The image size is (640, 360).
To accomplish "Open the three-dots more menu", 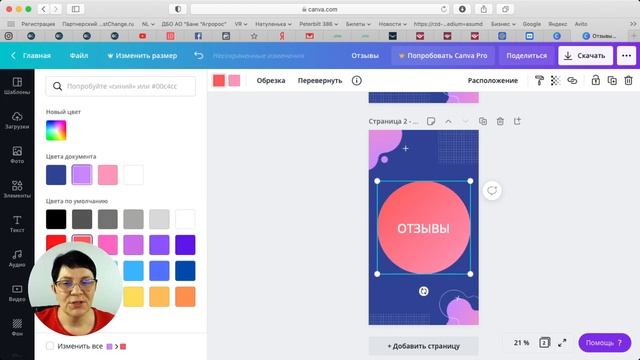I will (627, 56).
